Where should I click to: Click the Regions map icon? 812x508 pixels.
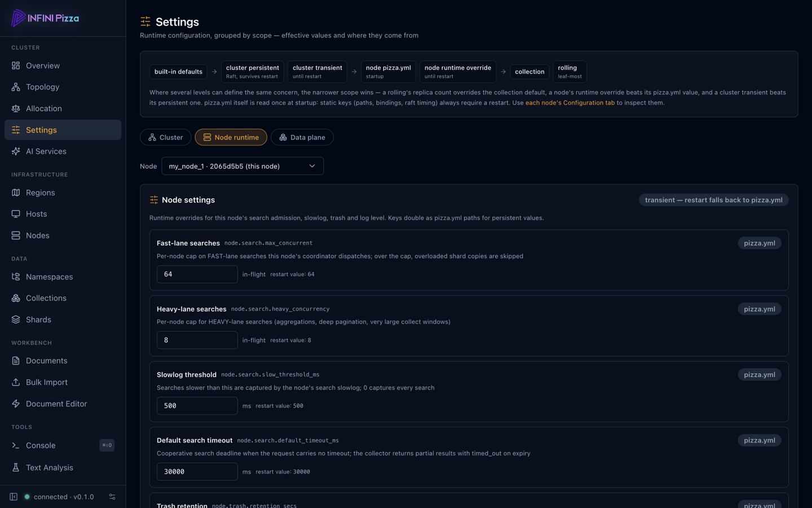(16, 192)
